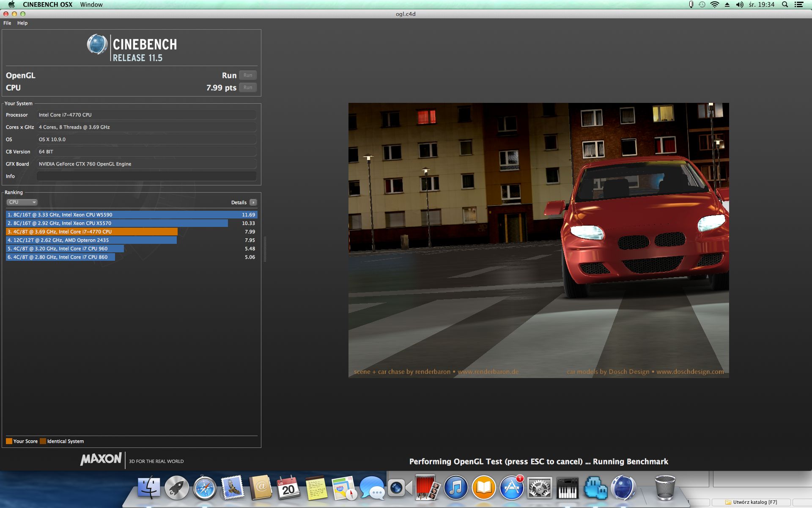Open Contacts address book in the Dock
The width and height of the screenshot is (812, 508).
pos(260,488)
